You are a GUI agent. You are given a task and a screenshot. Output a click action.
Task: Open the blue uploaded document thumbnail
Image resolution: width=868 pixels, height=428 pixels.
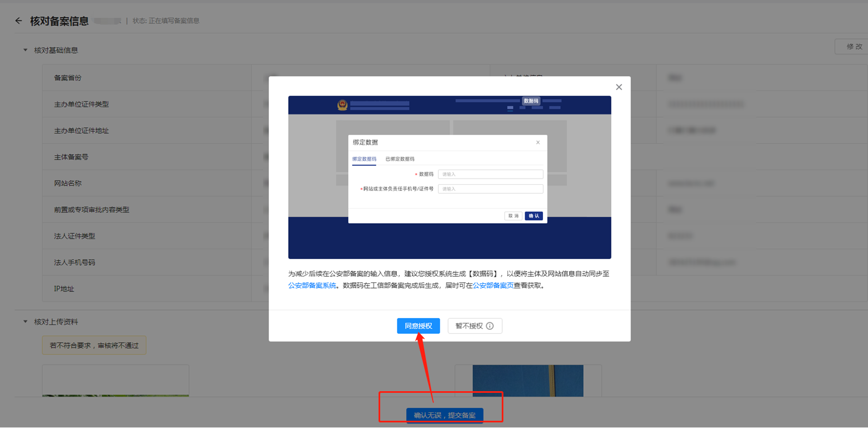click(528, 381)
